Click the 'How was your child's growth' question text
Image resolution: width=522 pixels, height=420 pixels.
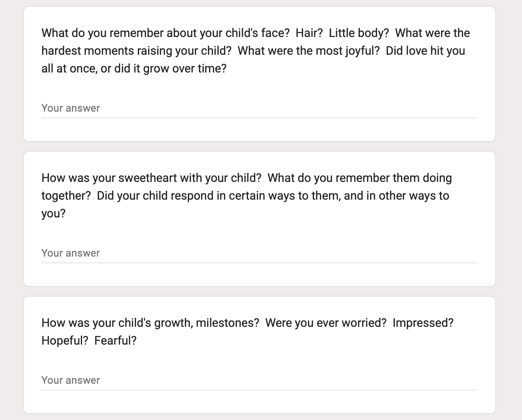click(x=247, y=332)
